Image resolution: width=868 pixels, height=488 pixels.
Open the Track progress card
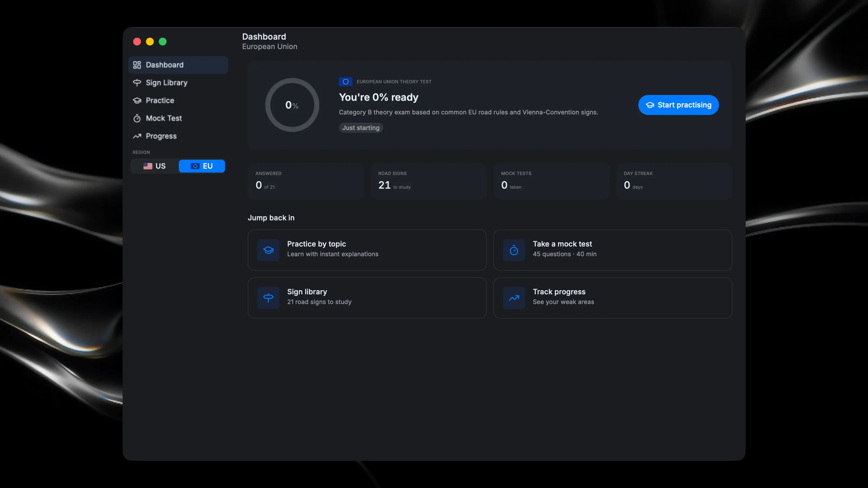pyautogui.click(x=612, y=298)
